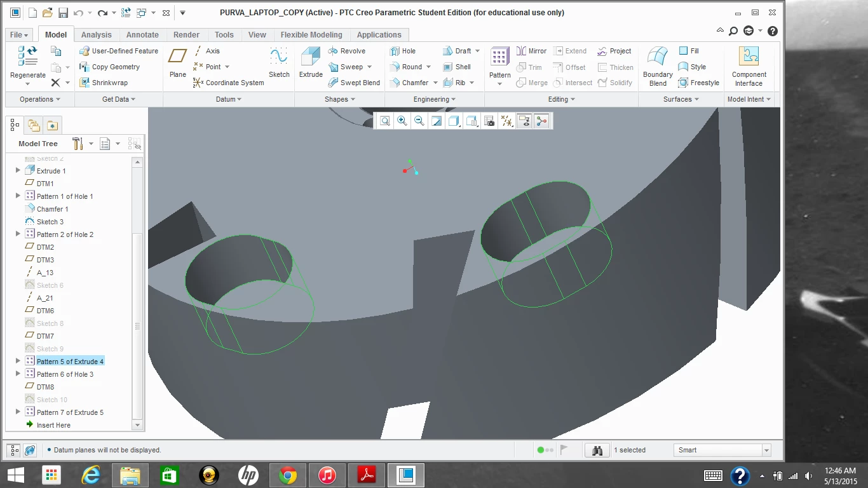Click the Project tool
The image size is (868, 488).
[x=614, y=51]
